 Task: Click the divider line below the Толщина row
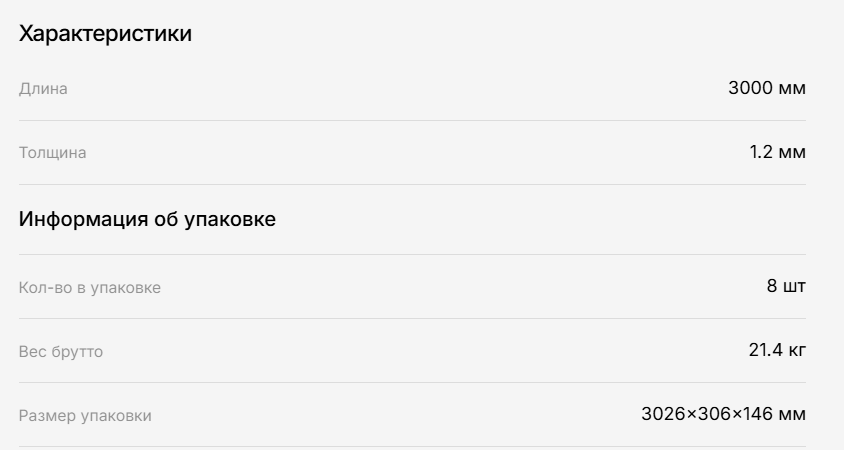point(412,185)
